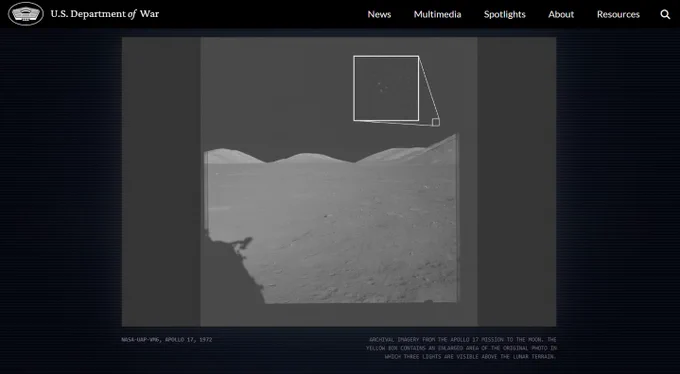This screenshot has height=374, width=680.
Task: Open the site search magnifier icon
Action: pos(665,14)
